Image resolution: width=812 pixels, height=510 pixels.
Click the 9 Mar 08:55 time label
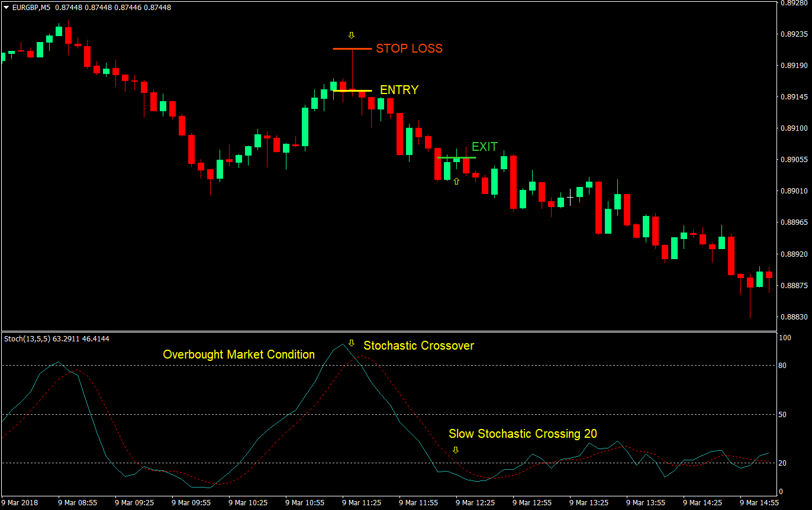pyautogui.click(x=78, y=502)
